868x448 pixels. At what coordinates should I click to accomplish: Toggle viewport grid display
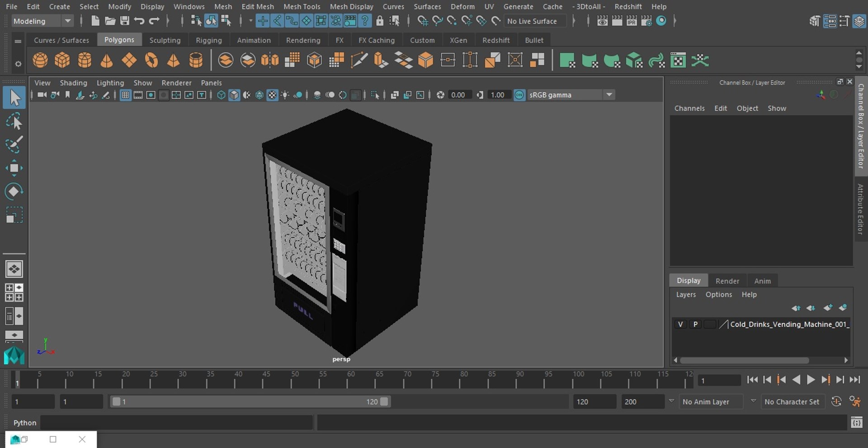[x=125, y=95]
